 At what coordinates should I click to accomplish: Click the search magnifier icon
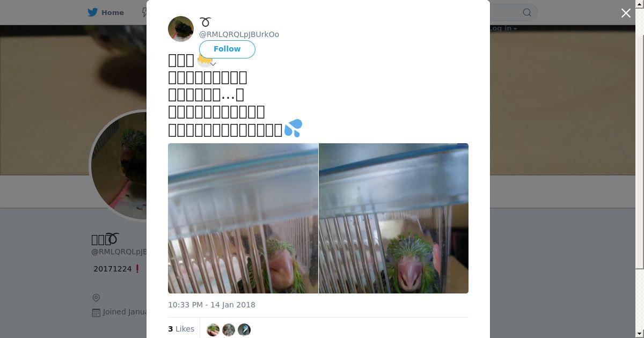pyautogui.click(x=527, y=12)
